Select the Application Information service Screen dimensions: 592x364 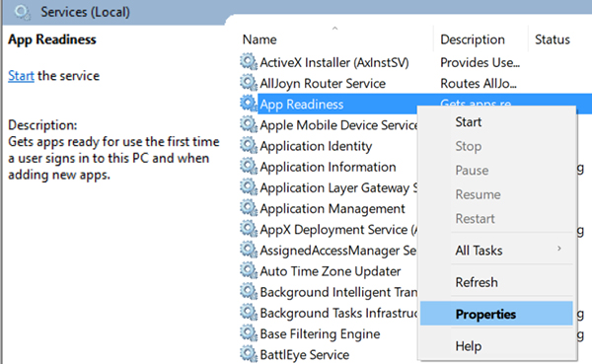click(x=329, y=167)
